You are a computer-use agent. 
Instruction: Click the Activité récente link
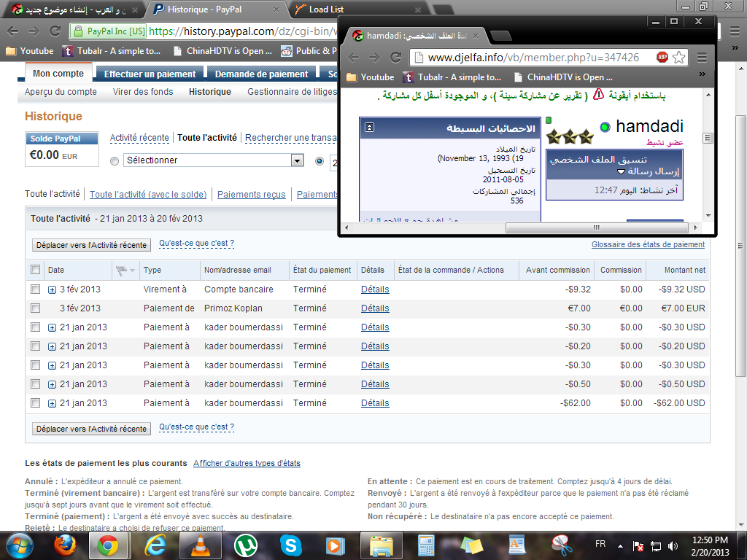click(139, 138)
